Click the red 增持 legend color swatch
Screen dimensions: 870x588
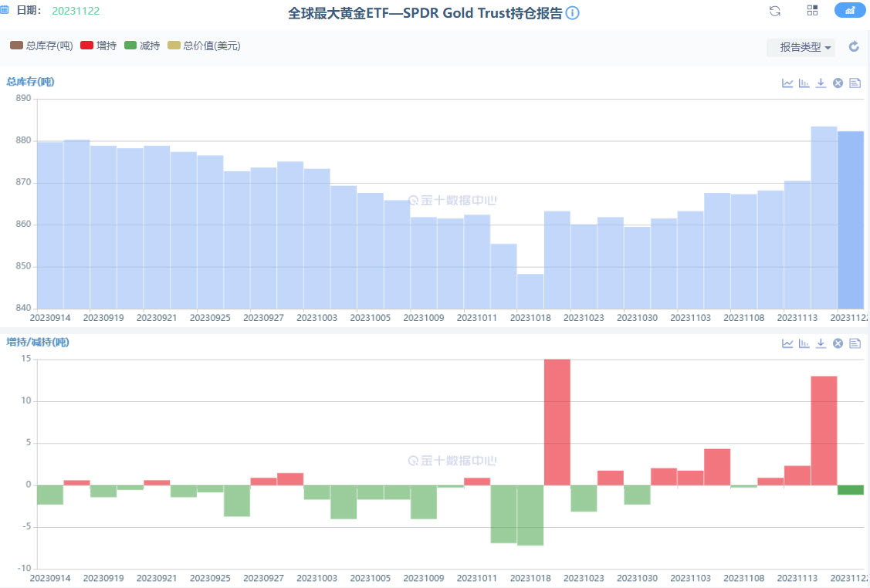[86, 46]
